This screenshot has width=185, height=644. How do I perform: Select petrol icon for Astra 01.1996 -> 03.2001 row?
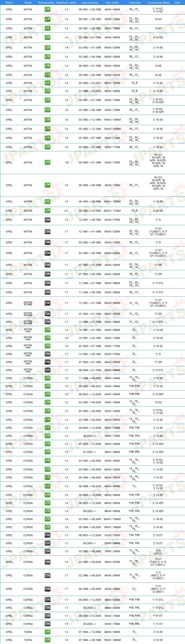[47, 91]
